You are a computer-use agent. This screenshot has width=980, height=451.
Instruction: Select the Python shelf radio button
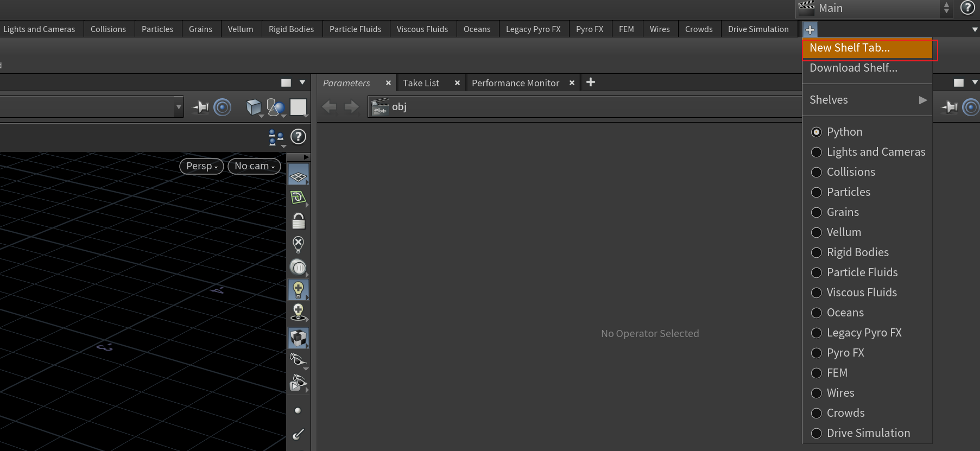tap(816, 132)
